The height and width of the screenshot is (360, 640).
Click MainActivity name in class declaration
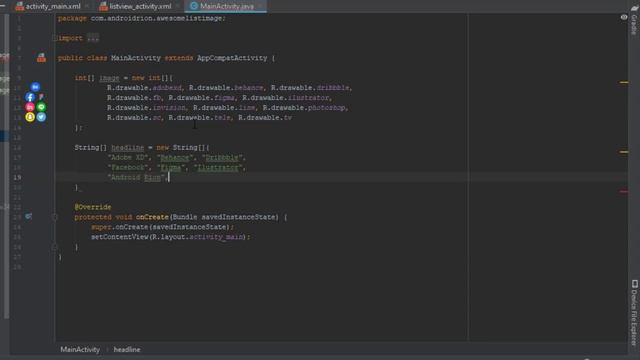point(136,58)
